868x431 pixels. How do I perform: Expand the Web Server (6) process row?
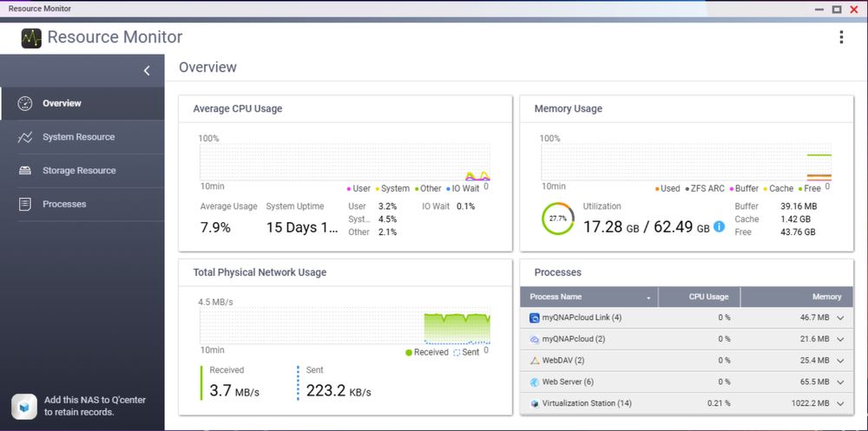tap(840, 382)
